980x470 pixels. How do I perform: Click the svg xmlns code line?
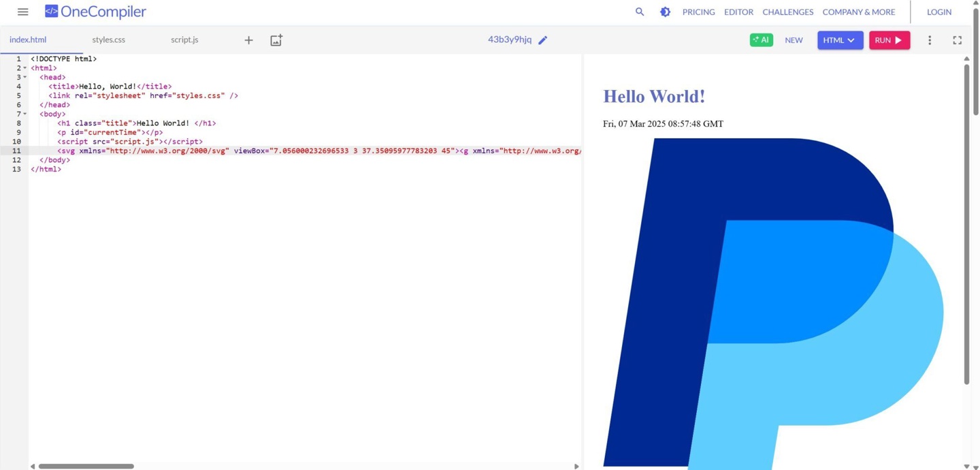(x=305, y=151)
